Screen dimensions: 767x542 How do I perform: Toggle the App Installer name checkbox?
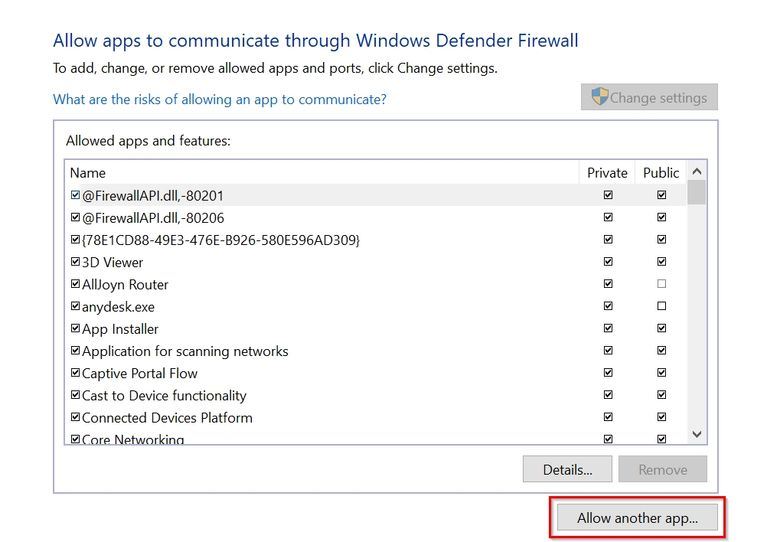tap(75, 329)
